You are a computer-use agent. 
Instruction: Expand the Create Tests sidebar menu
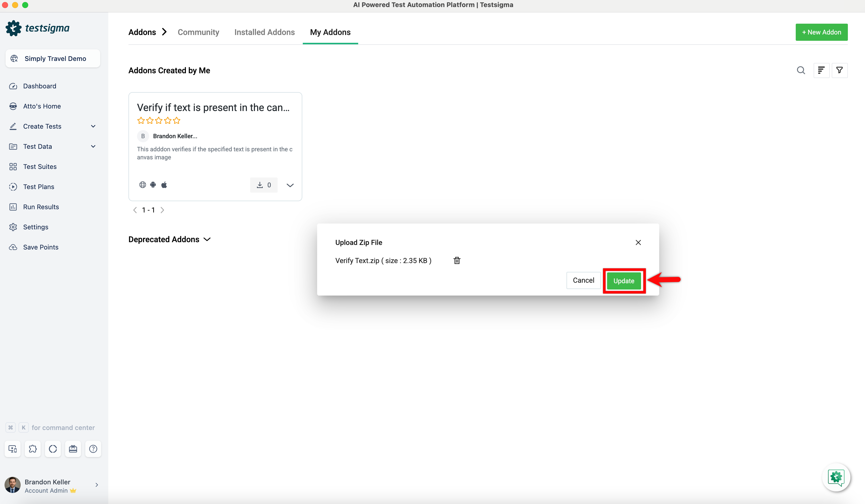tap(93, 126)
